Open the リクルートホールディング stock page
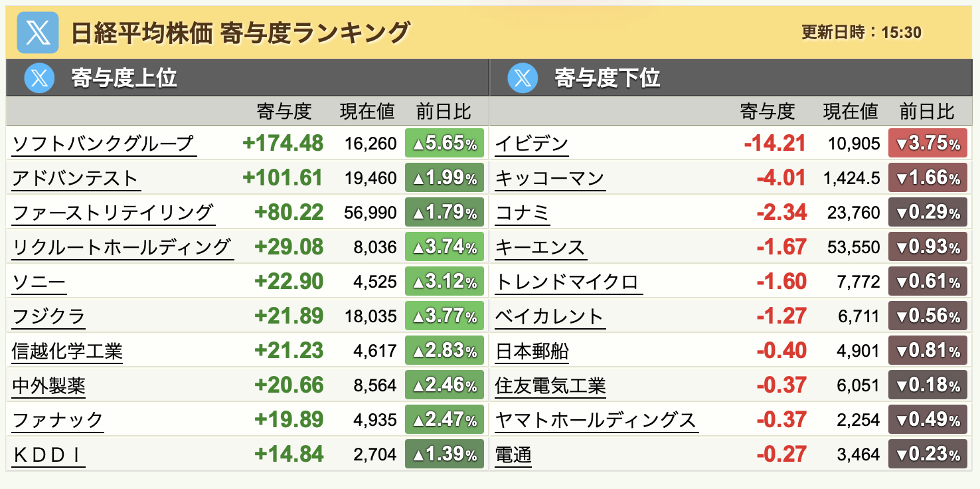980x489 pixels. pos(122,247)
